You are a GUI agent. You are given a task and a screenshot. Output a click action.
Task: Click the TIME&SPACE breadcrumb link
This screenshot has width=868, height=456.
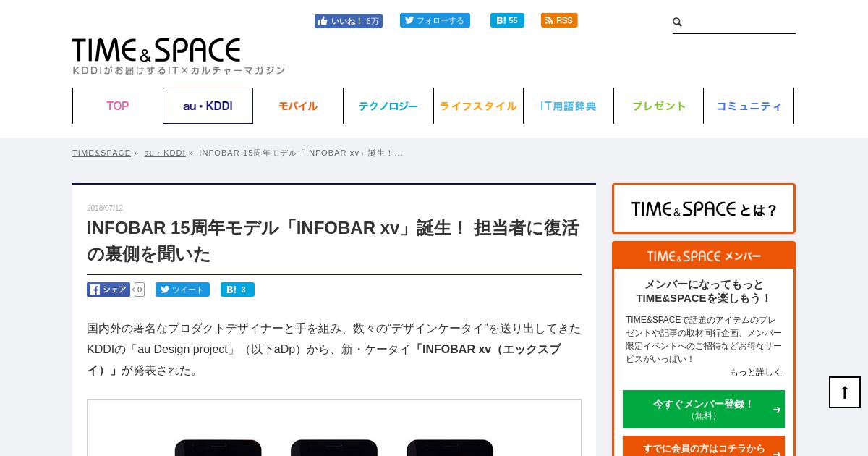101,153
